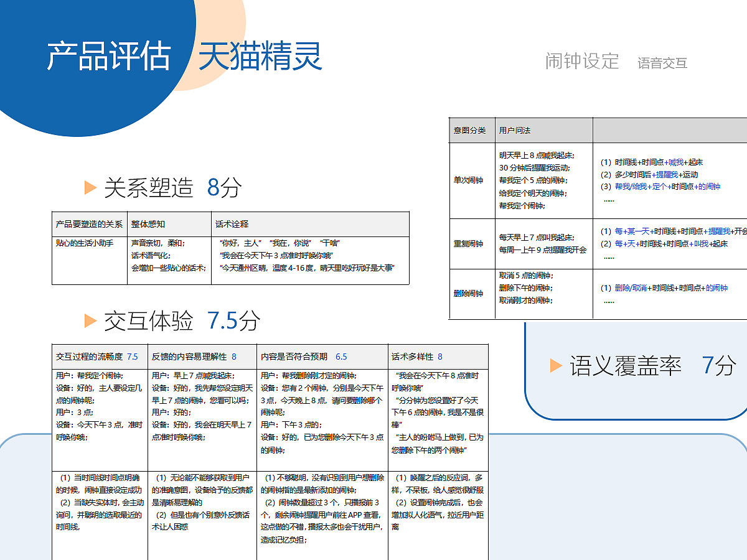
Task: Select the quote 我会在今天下午 8 点准时呼唤你哦
Action: point(436,381)
